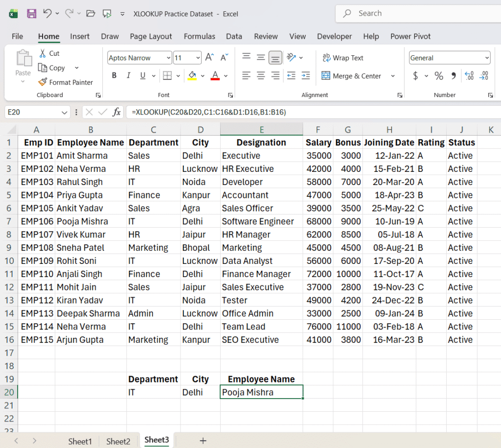Click the Orientation text angle icon
The image size is (501, 448).
pos(292,58)
